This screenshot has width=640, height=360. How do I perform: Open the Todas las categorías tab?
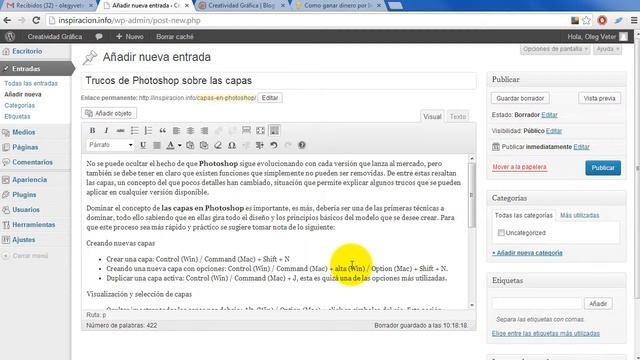(523, 215)
